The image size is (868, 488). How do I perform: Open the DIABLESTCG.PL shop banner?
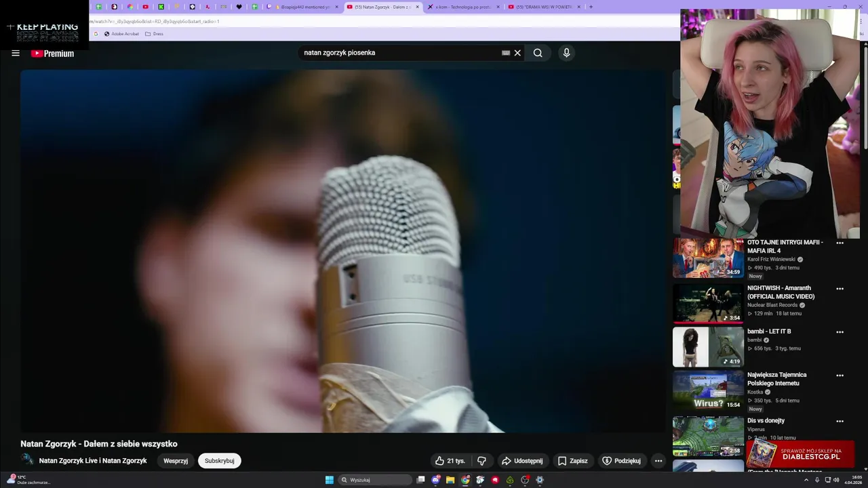(800, 454)
